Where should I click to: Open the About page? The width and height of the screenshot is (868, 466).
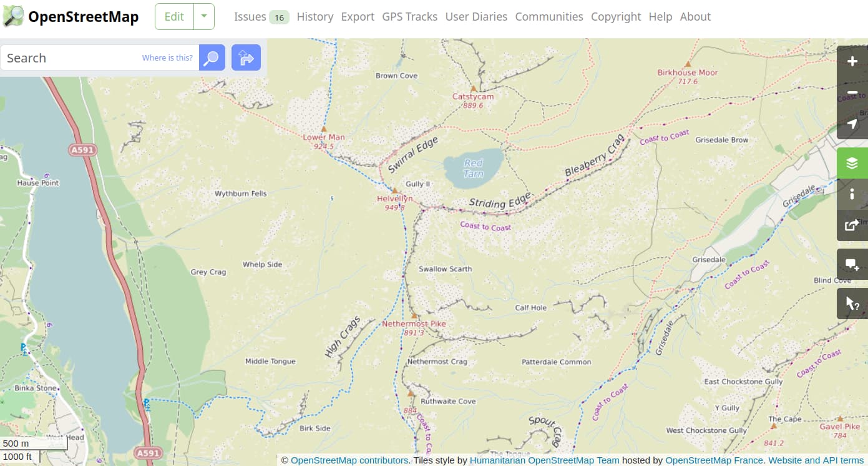click(x=695, y=17)
